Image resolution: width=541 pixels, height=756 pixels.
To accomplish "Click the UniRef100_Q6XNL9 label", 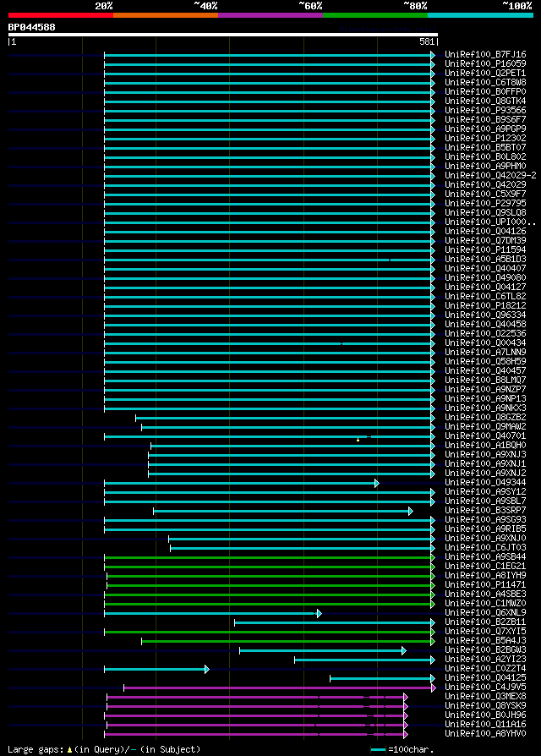I will [485, 613].
